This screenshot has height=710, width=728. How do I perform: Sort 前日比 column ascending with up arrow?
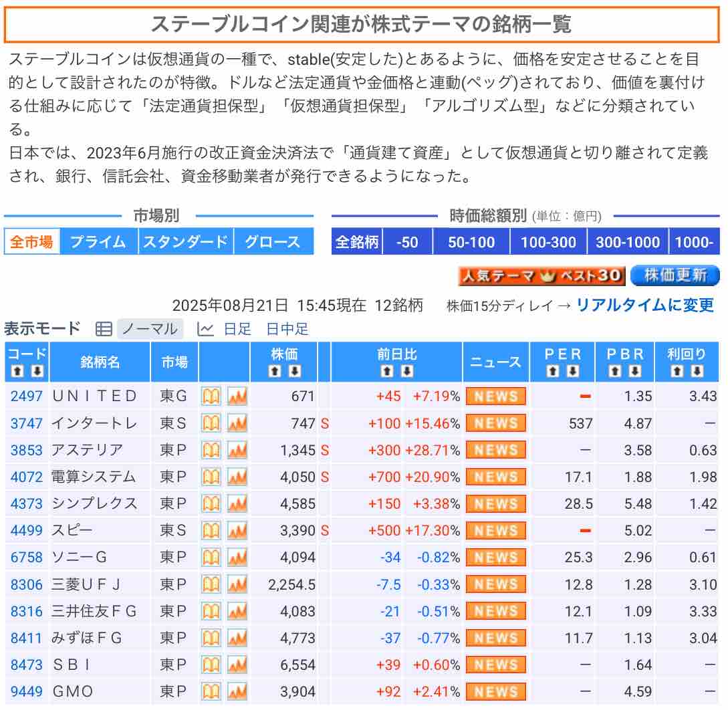click(x=387, y=371)
